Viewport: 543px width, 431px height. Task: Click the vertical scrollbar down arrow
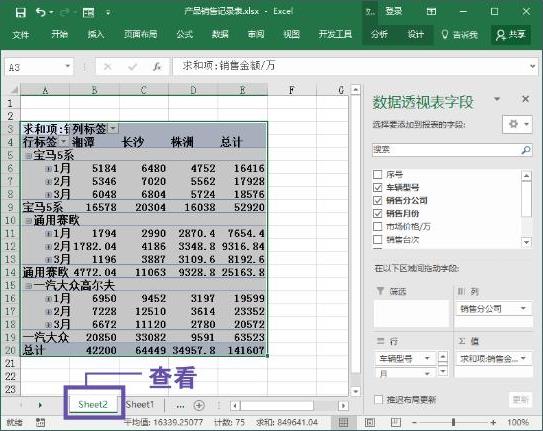pos(356,392)
